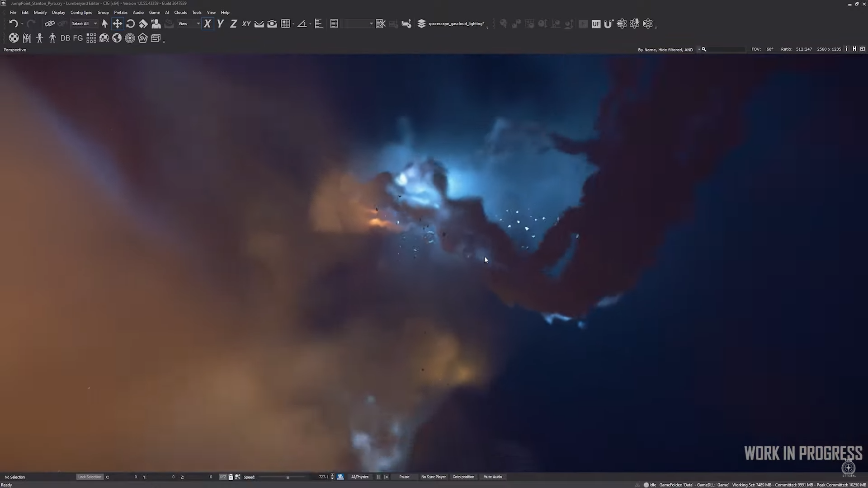The image size is (868, 488).
Task: Open the Clouds menu
Action: 180,13
